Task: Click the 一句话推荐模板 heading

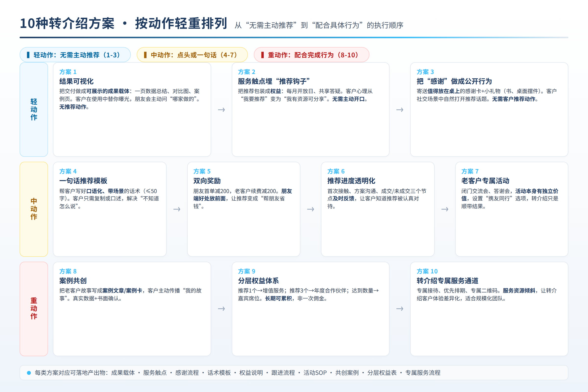Action: coord(83,181)
